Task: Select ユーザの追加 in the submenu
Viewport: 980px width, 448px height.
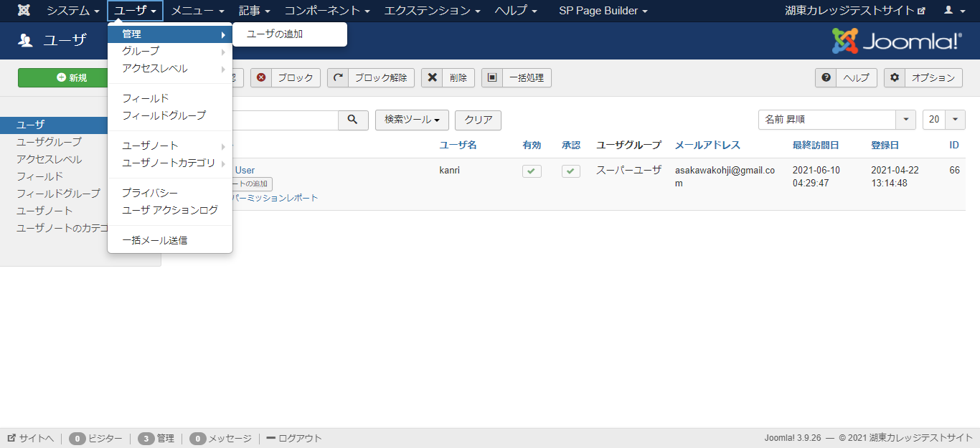Action: [275, 34]
